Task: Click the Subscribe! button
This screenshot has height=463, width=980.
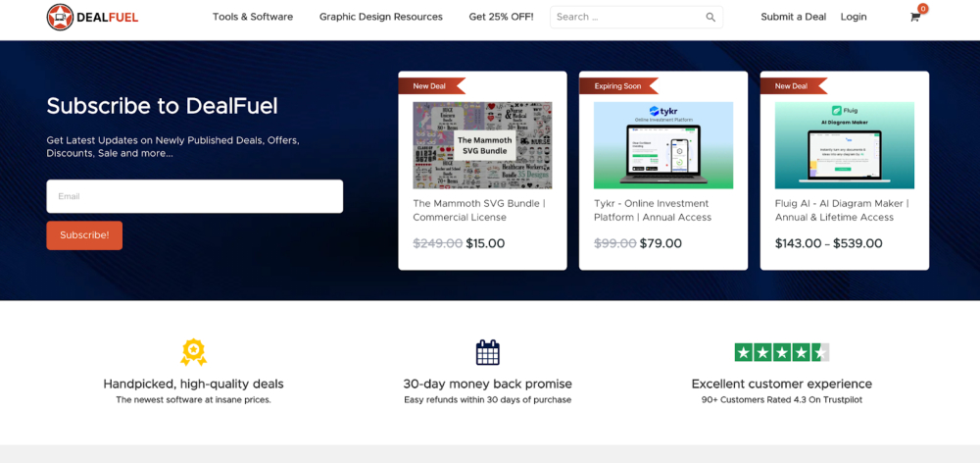Action: 84,235
